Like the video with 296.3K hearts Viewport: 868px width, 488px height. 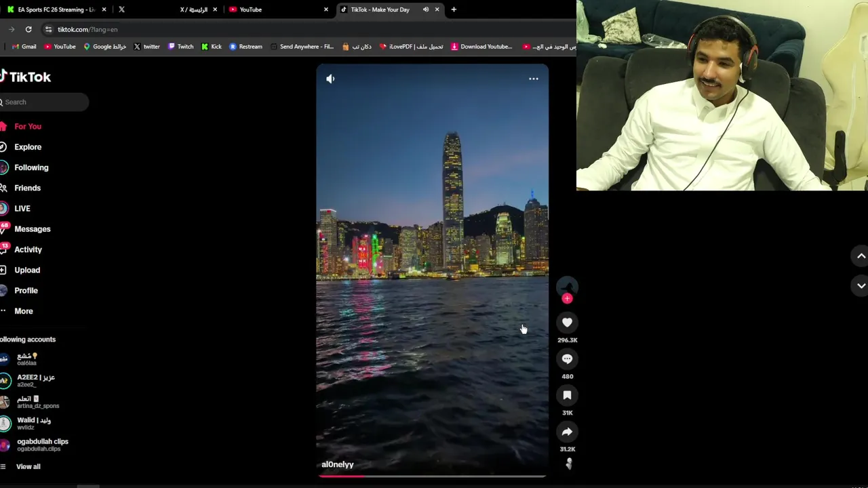coord(567,323)
